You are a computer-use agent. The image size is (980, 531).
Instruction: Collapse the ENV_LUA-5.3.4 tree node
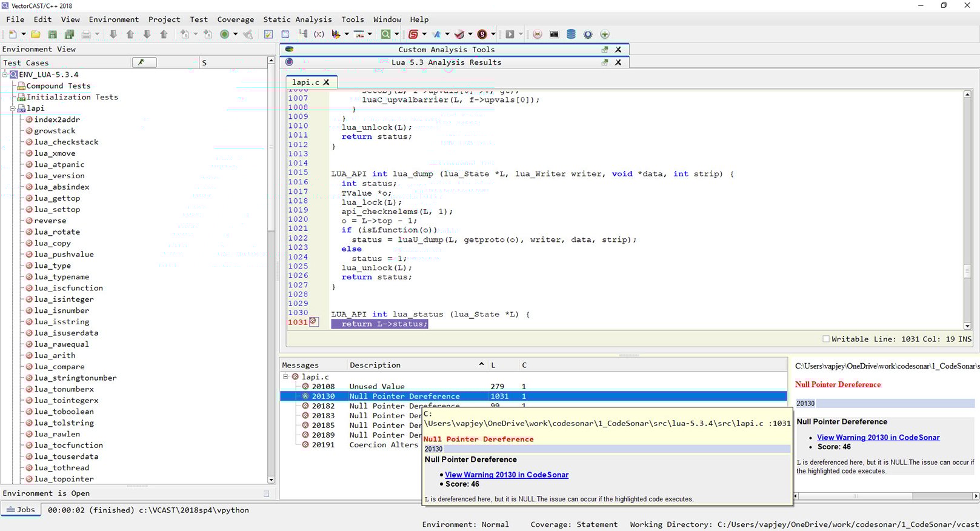point(5,75)
